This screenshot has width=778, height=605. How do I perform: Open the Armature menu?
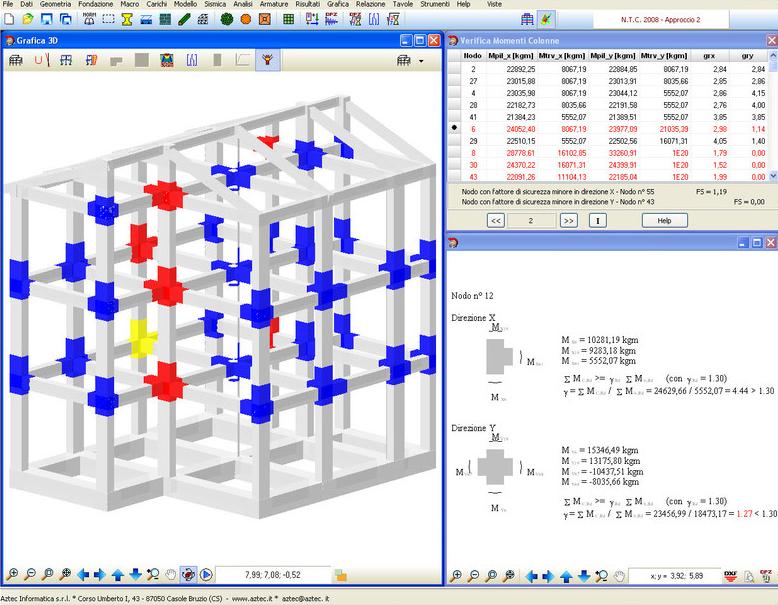pyautogui.click(x=273, y=5)
